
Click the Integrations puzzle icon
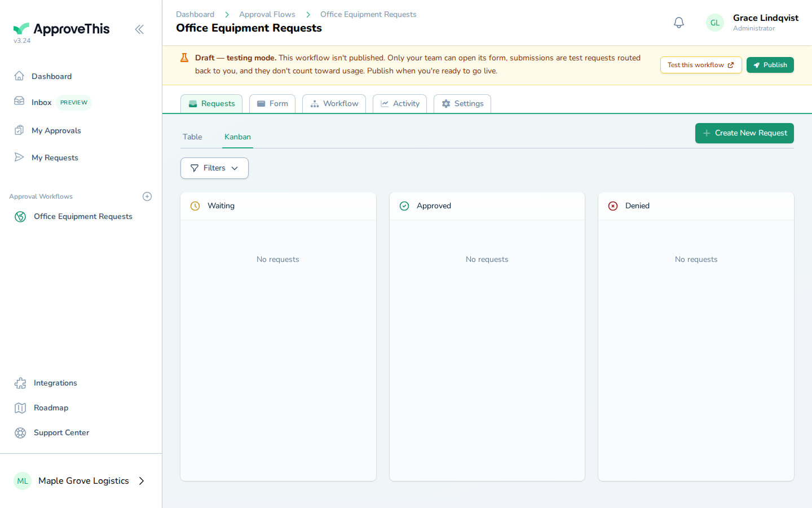tap(20, 383)
